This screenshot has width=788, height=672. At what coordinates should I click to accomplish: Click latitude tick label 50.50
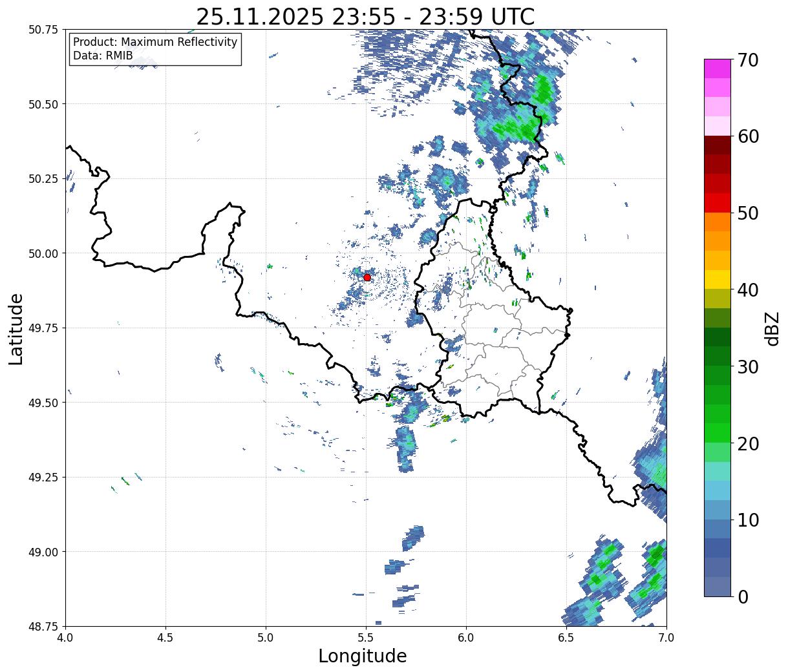pos(43,104)
